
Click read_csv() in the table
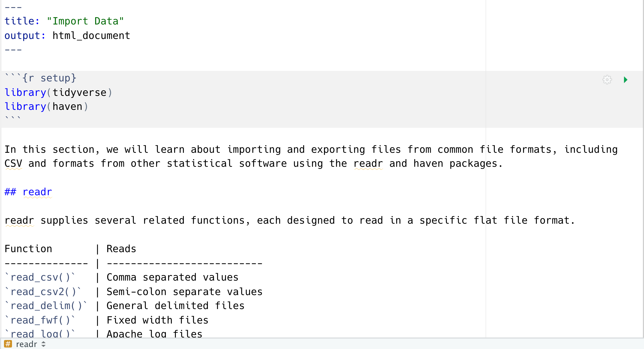point(40,277)
